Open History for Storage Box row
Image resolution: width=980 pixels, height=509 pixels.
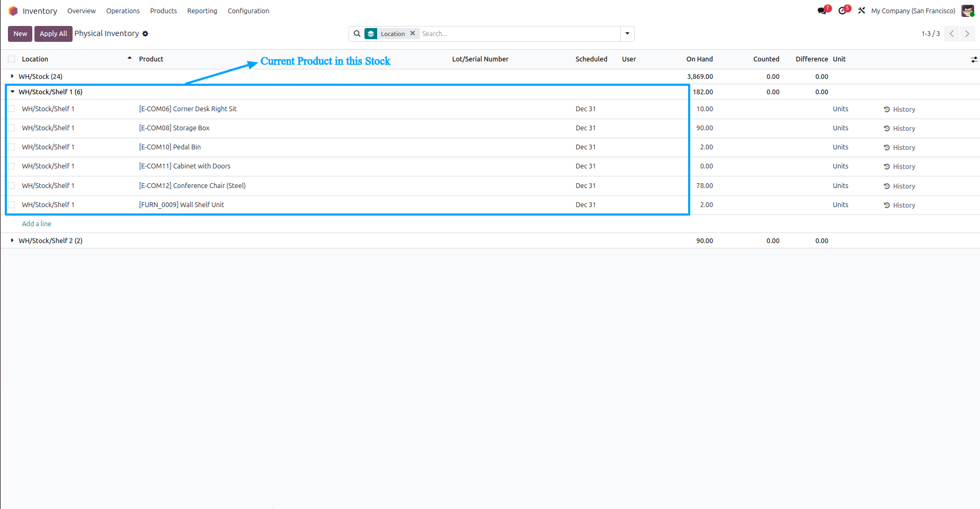[x=899, y=128]
